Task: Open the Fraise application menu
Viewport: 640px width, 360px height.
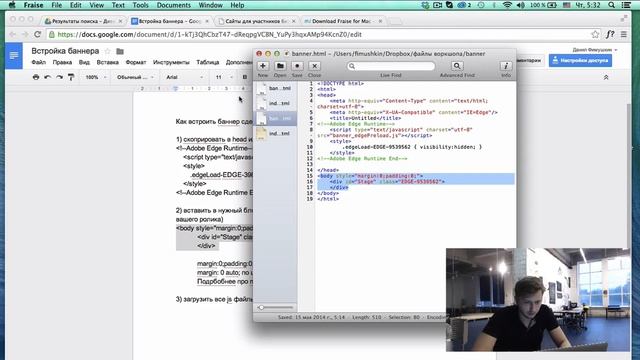Action: 33,5
